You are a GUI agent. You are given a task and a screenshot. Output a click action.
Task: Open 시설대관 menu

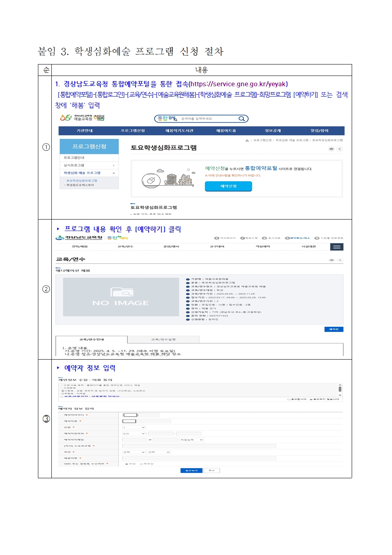pyautogui.click(x=309, y=247)
